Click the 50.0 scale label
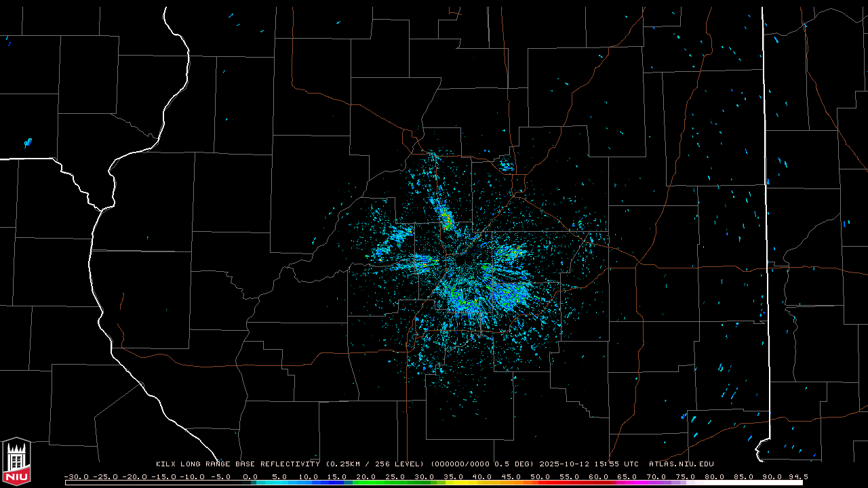 pyautogui.click(x=539, y=476)
